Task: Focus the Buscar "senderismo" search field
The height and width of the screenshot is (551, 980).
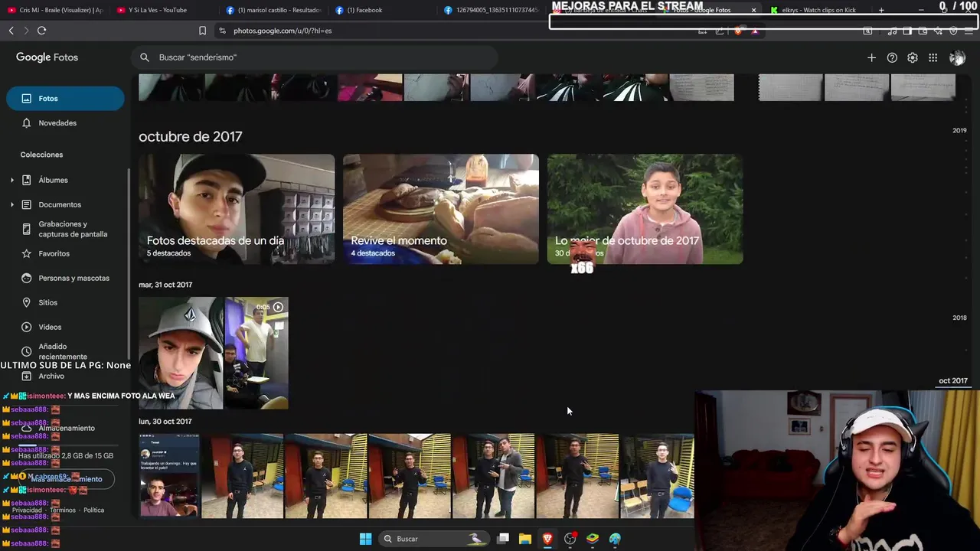Action: (314, 57)
